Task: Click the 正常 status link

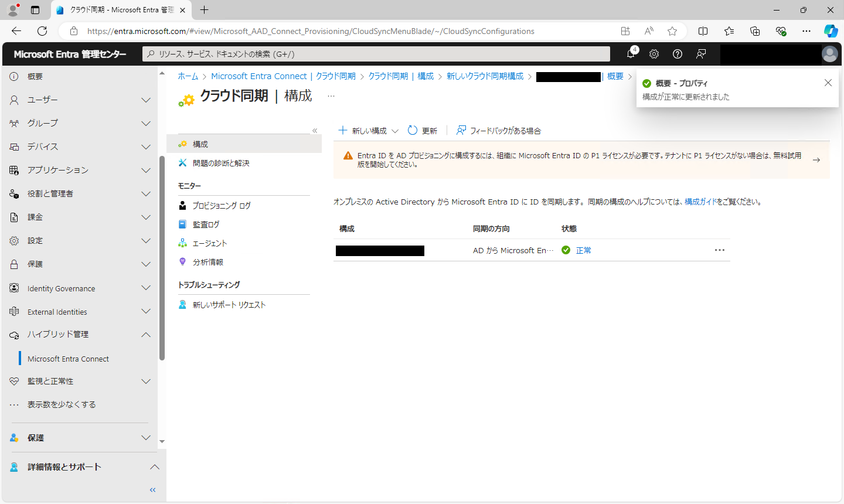Action: [583, 250]
